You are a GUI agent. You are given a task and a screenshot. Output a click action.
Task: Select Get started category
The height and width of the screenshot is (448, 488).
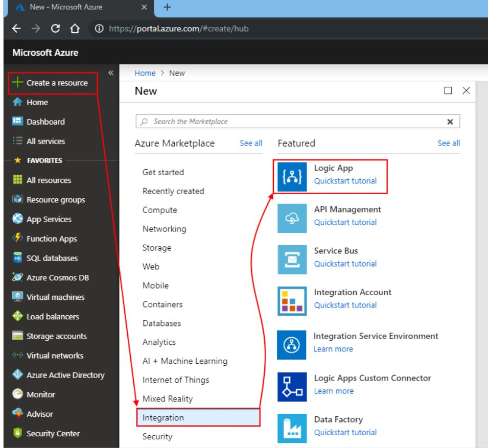coord(163,172)
